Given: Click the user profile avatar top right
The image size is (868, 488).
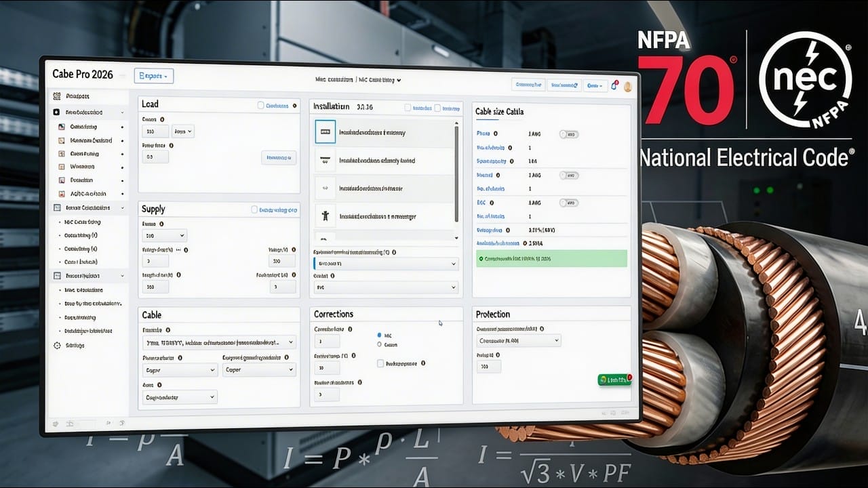Looking at the screenshot, I should [x=628, y=86].
